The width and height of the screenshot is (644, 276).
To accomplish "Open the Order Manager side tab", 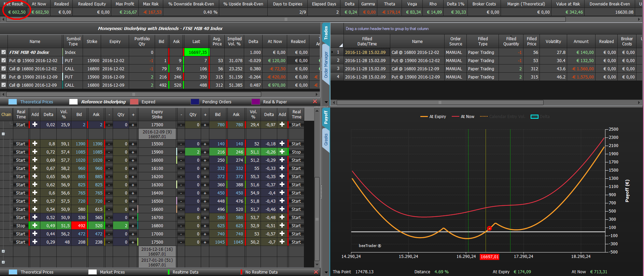I will [326, 65].
